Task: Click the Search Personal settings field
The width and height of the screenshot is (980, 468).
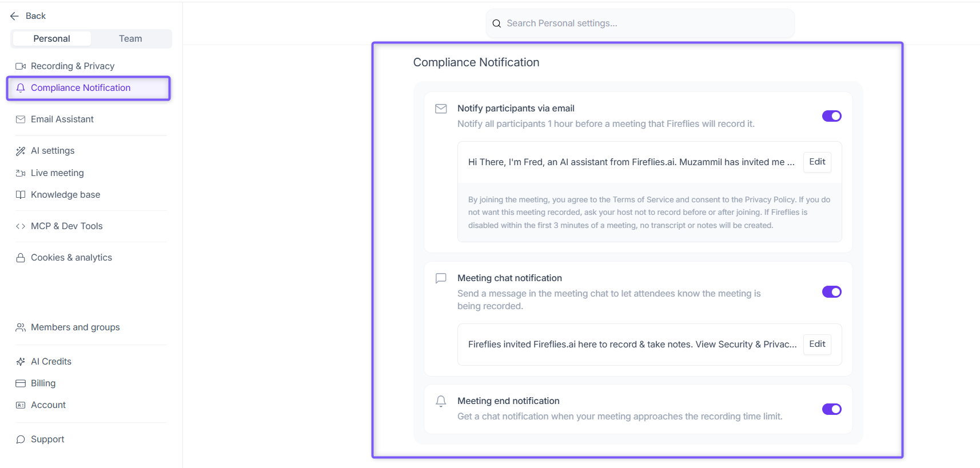Action: click(x=640, y=23)
